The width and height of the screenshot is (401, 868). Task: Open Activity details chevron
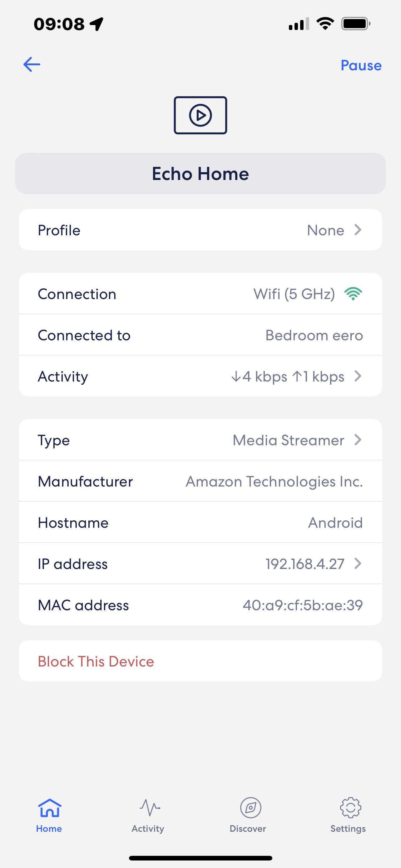(358, 376)
